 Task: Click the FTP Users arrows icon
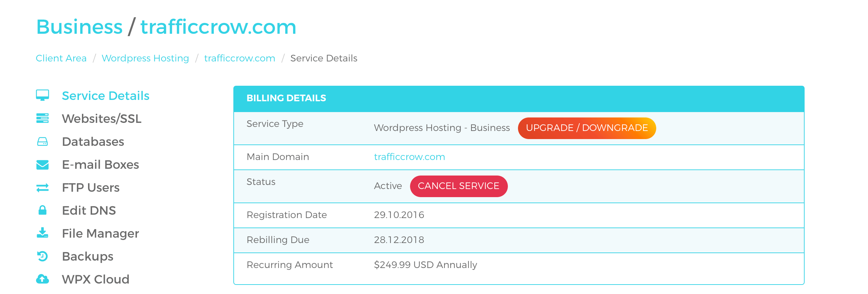tap(42, 187)
